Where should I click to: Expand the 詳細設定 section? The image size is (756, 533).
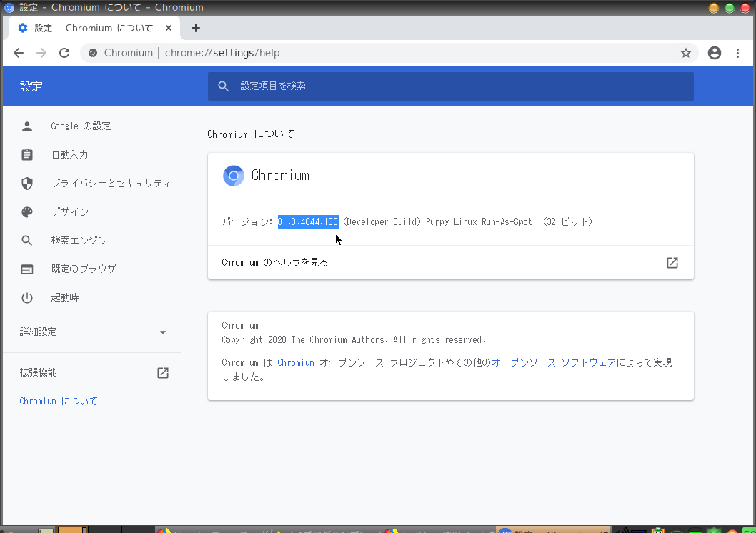click(x=162, y=332)
